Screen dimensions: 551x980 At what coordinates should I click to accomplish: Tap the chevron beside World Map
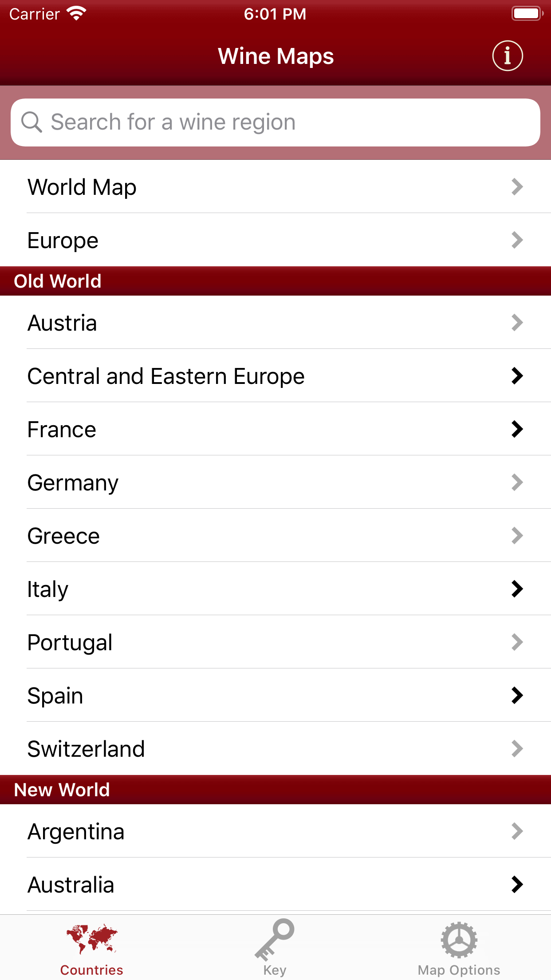point(517,187)
